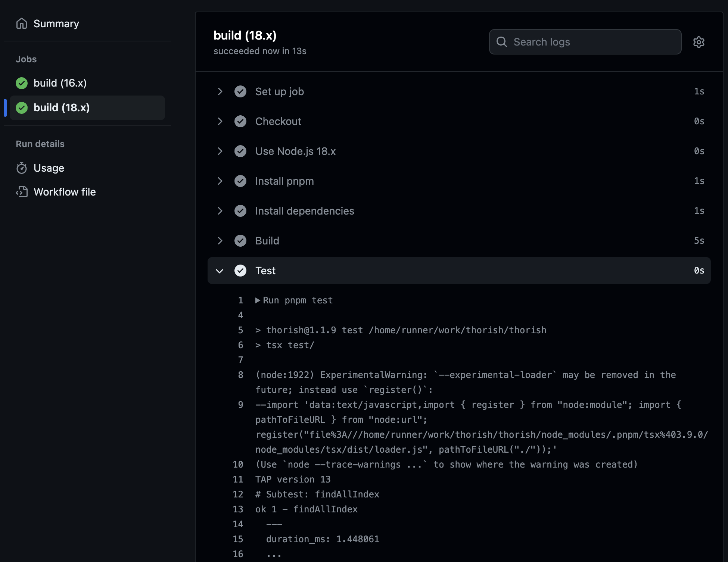This screenshot has width=728, height=562.
Task: Click the green checkmark icon next to Test
Action: pyautogui.click(x=241, y=271)
